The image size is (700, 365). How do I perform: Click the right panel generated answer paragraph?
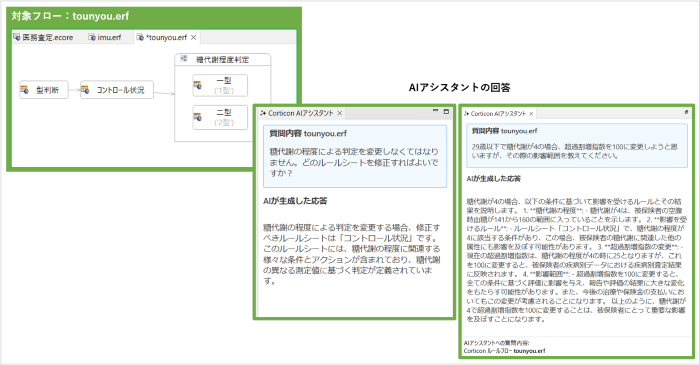(x=576, y=260)
